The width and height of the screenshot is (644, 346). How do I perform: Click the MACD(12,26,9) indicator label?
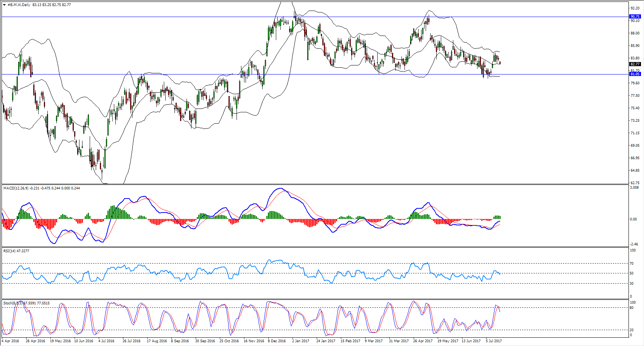42,188
